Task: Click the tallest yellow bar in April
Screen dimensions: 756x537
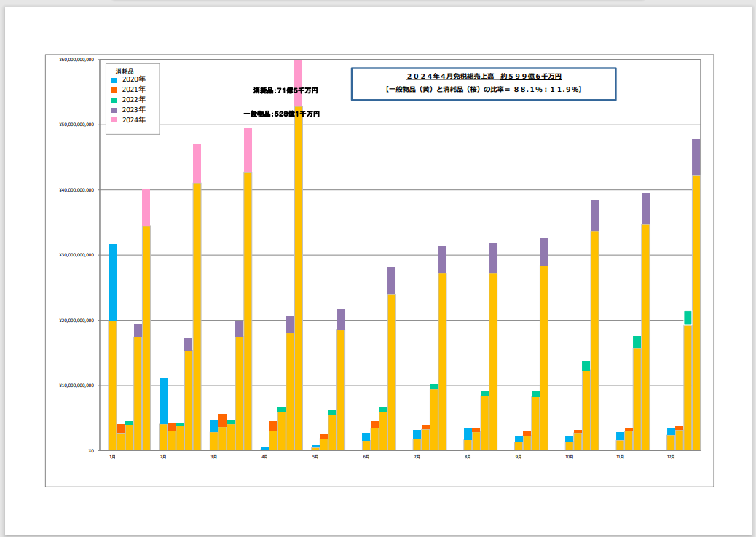Action: pyautogui.click(x=299, y=277)
